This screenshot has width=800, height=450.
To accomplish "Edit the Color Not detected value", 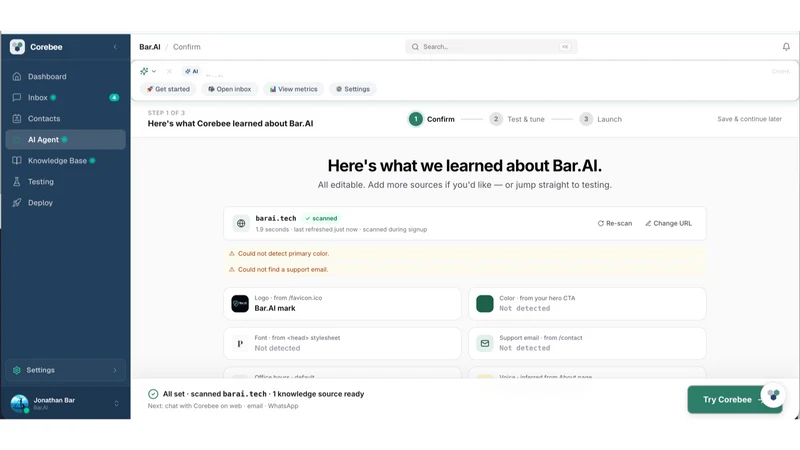I will click(524, 308).
